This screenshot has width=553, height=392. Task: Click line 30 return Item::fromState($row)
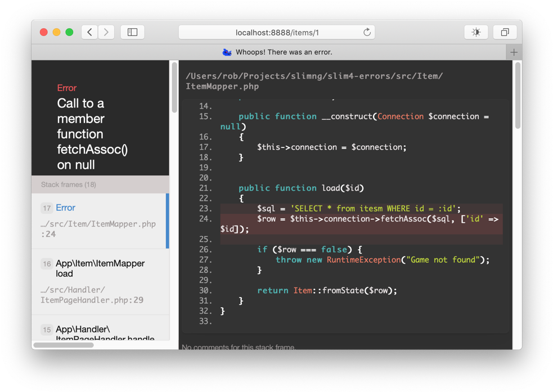click(x=327, y=290)
